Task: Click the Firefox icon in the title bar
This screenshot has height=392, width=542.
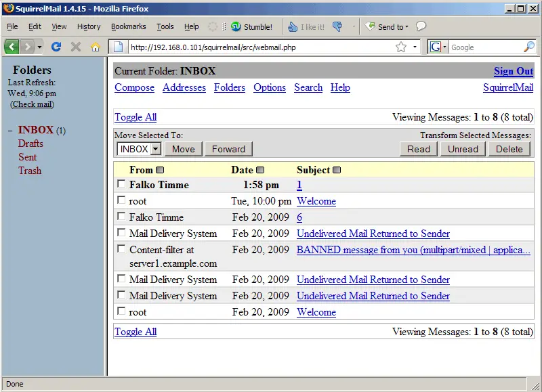Action: (8, 8)
